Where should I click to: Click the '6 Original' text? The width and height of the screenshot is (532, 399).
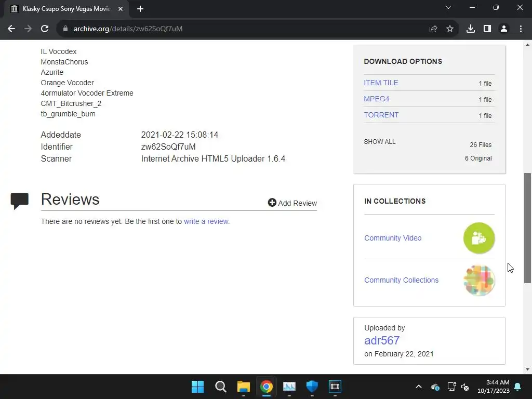point(478,158)
